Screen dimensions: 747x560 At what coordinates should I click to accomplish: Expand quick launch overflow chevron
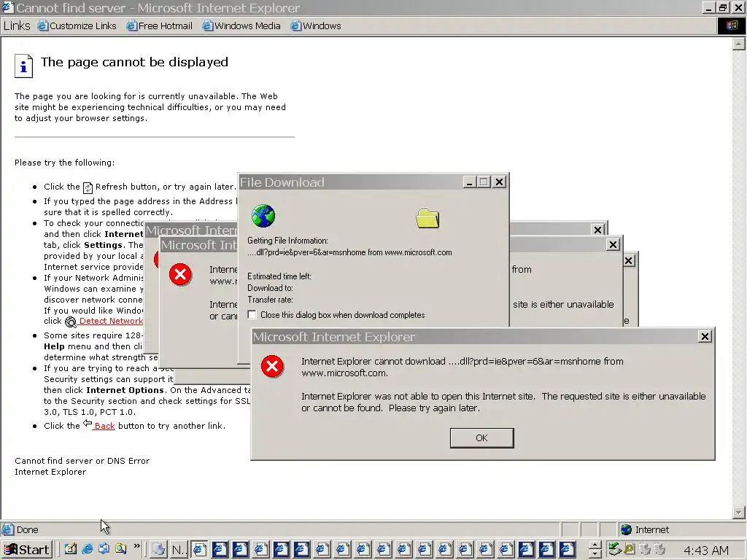[x=136, y=546]
